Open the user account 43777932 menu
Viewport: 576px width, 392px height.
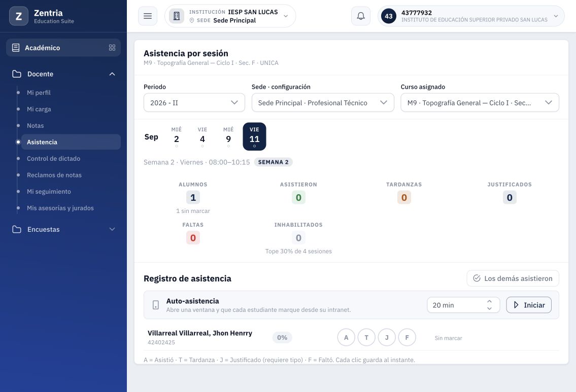click(471, 16)
